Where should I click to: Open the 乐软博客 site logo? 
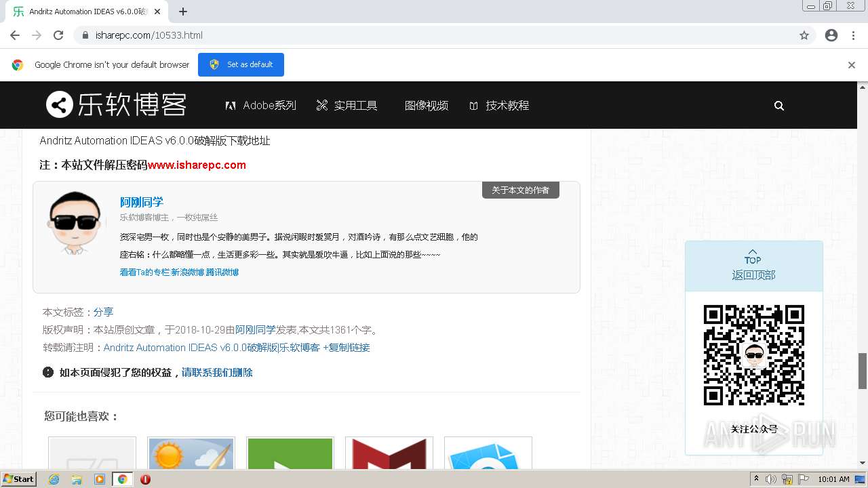pos(116,105)
